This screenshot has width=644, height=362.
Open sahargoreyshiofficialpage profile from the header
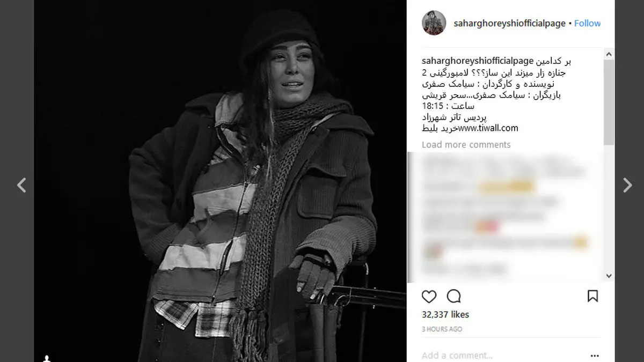509,23
